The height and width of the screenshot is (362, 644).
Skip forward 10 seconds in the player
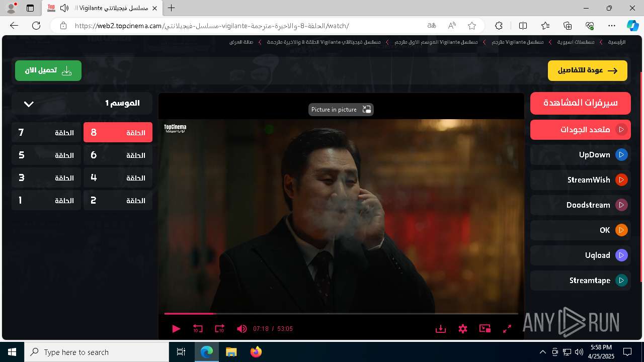pos(219,329)
